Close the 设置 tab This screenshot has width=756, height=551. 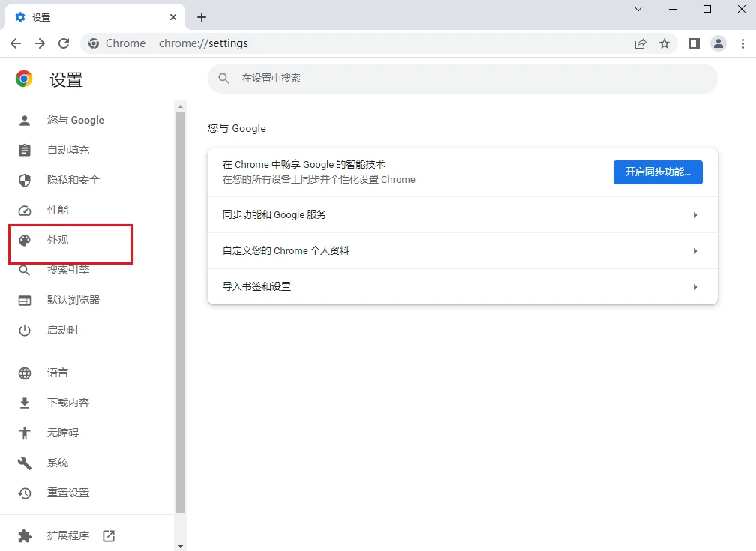tap(173, 17)
